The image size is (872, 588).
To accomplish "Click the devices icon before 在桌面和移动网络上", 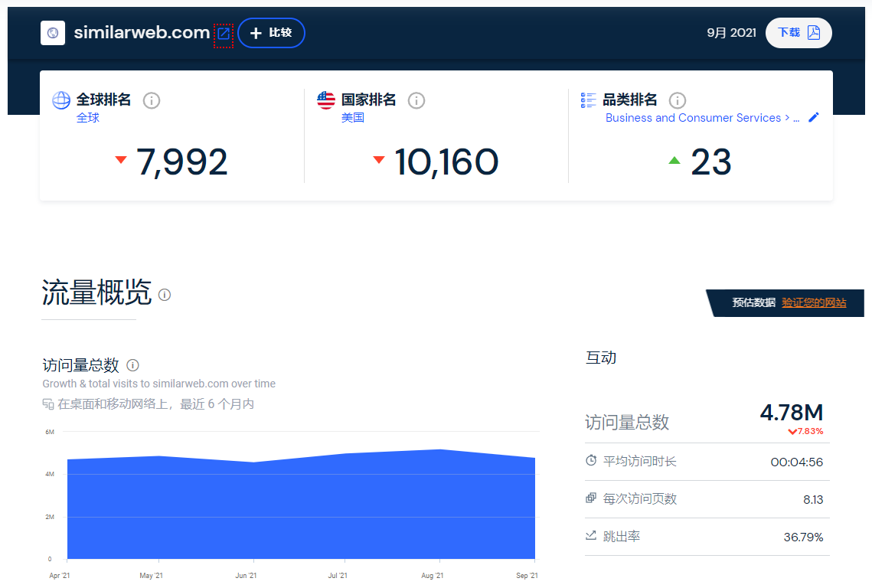I will pos(47,403).
